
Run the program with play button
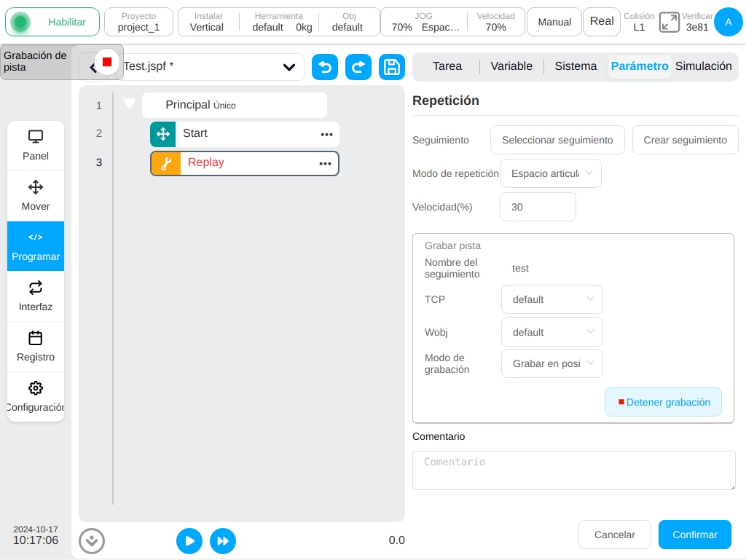(189, 541)
